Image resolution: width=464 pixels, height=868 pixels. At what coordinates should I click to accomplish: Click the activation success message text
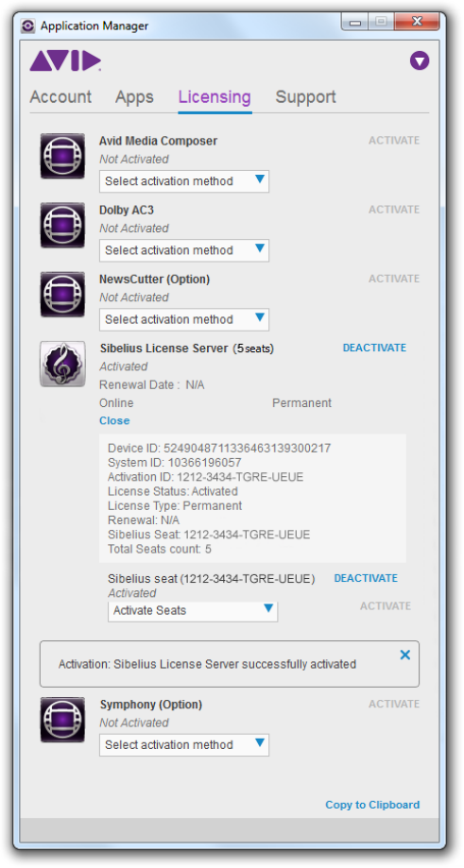[207, 664]
